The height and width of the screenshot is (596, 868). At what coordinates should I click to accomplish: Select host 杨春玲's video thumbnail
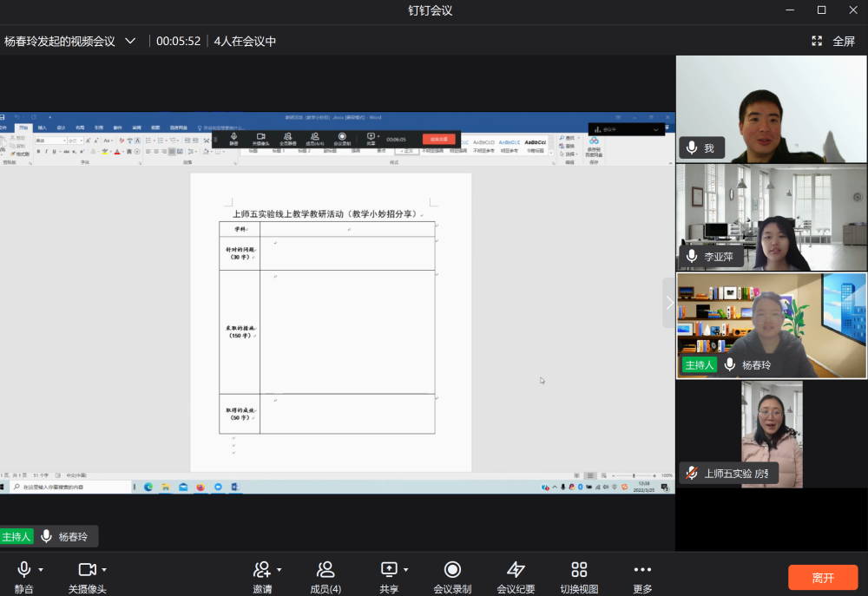[x=771, y=325]
